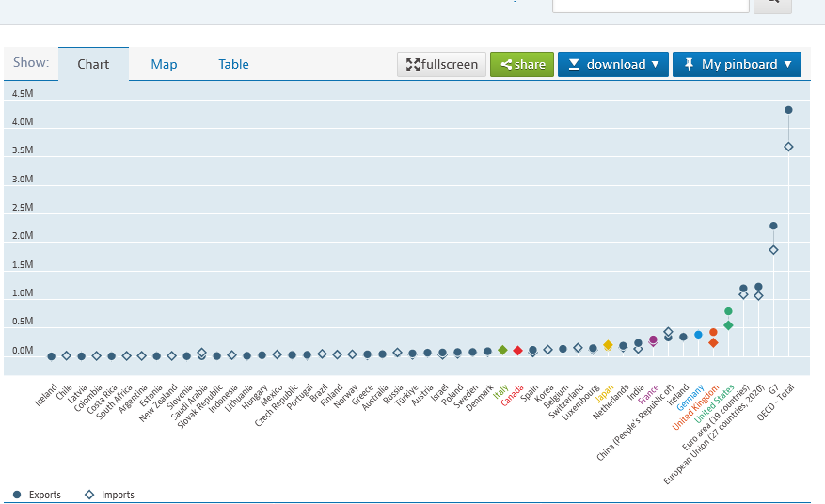Click into the search text field
The width and height of the screenshot is (825, 504).
650,3
